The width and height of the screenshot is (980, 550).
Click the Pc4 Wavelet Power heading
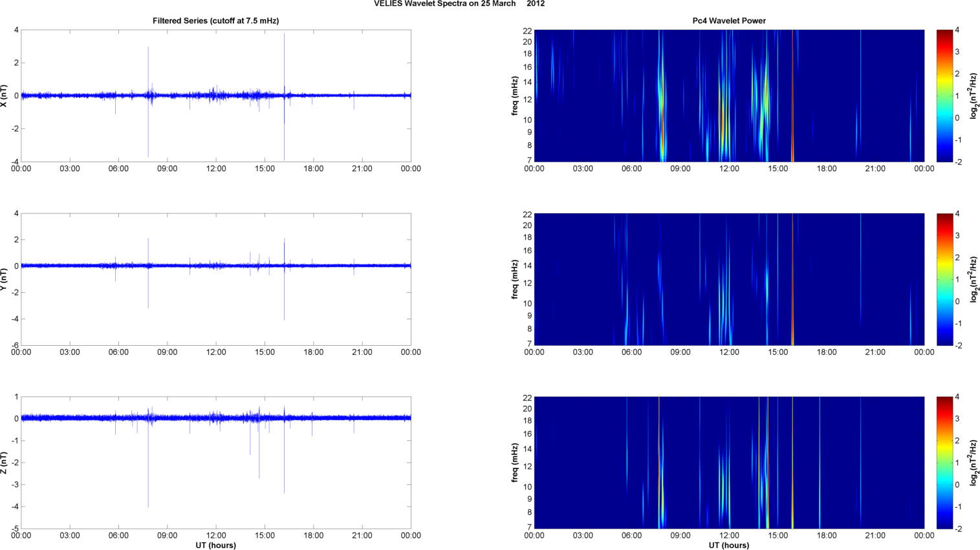pos(728,21)
